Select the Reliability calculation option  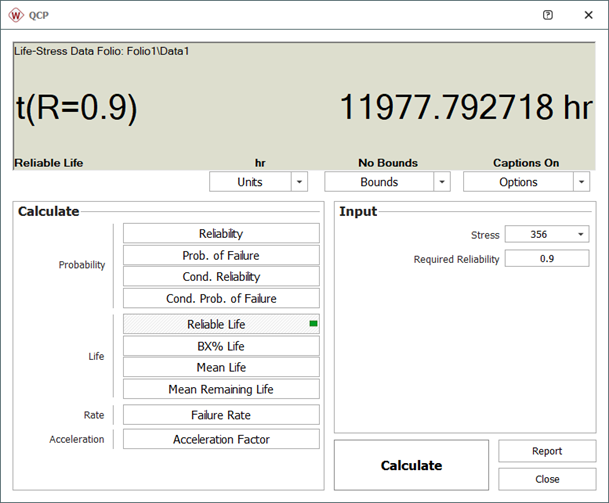coord(221,233)
